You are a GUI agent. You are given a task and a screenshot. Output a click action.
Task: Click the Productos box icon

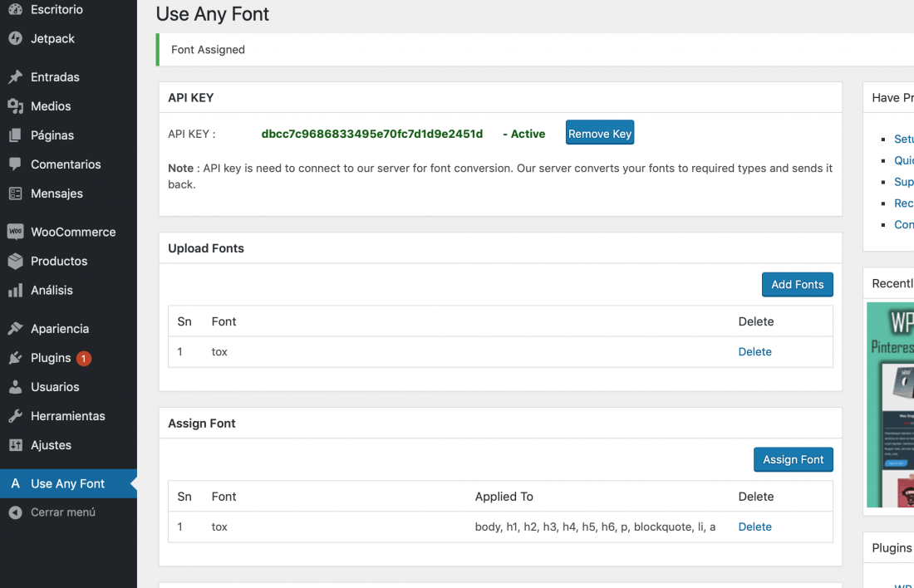coord(16,261)
